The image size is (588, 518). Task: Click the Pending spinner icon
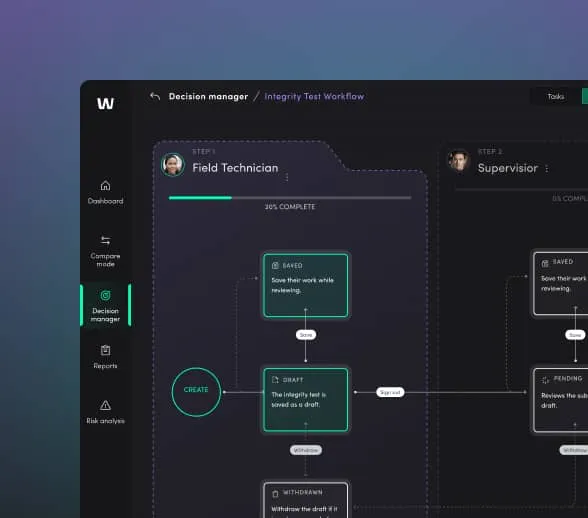(x=545, y=380)
